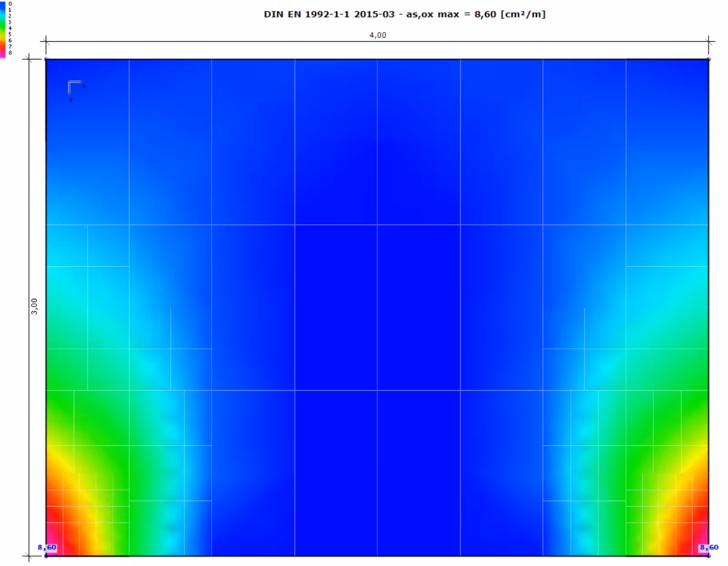Click bottom tick mark of the 3,00 dimension line
Viewport: 728px width, 566px height.
tap(29, 556)
